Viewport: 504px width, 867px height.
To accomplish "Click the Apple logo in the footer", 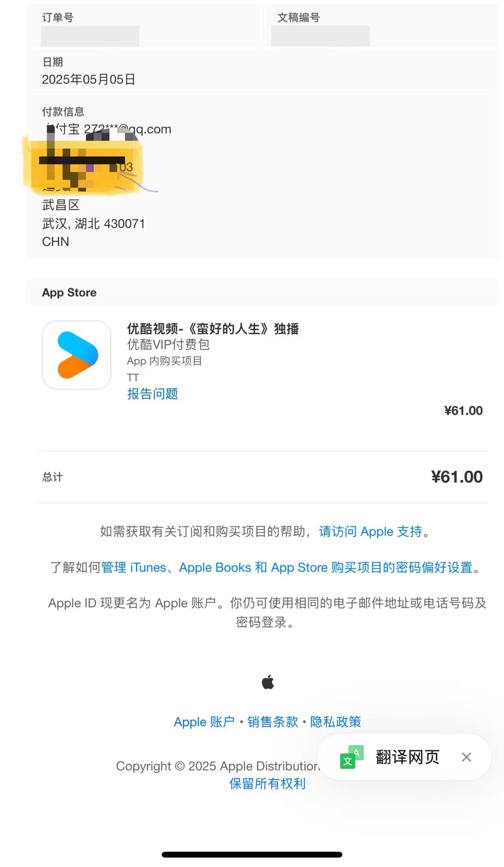I will [268, 682].
